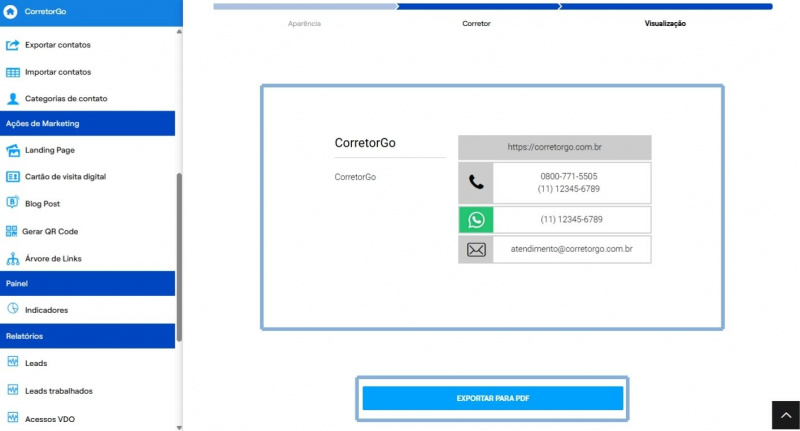Go to the Corretor step
This screenshot has width=800, height=431.
476,23
